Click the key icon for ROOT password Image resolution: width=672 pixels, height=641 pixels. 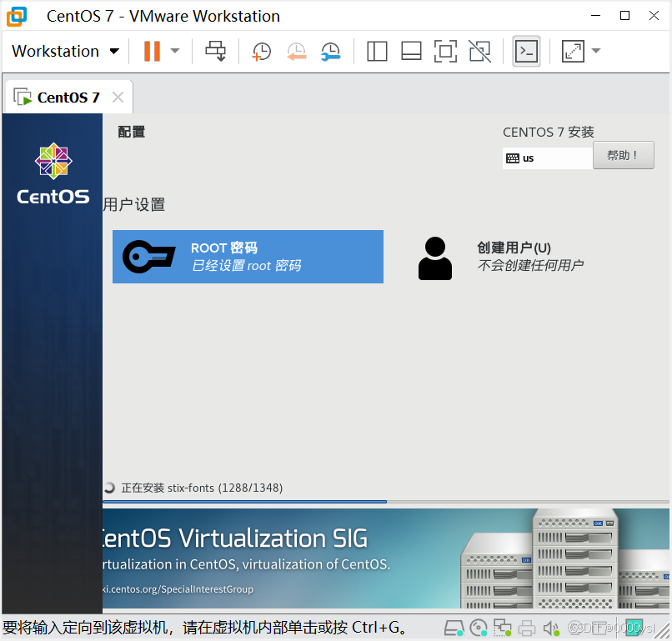[x=148, y=257]
